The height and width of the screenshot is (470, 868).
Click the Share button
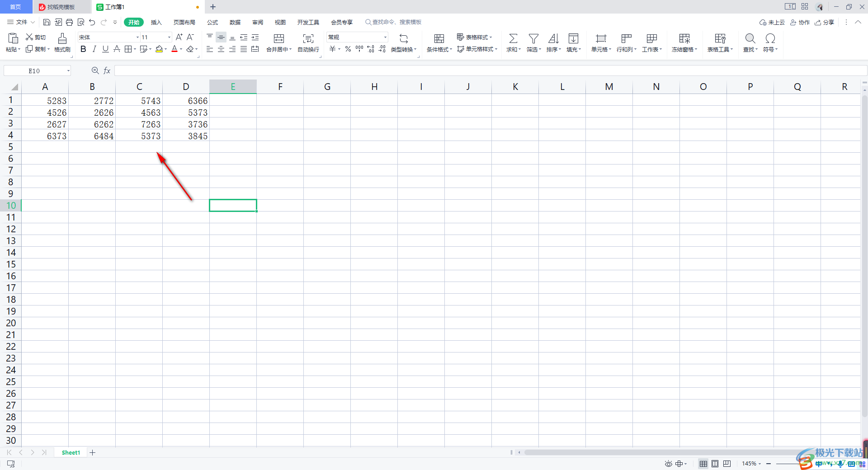click(824, 22)
